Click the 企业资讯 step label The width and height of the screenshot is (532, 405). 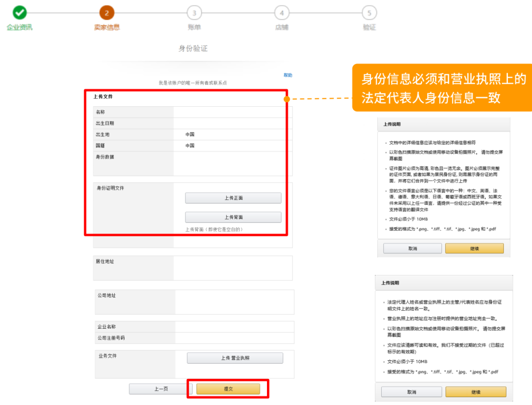coord(20,28)
